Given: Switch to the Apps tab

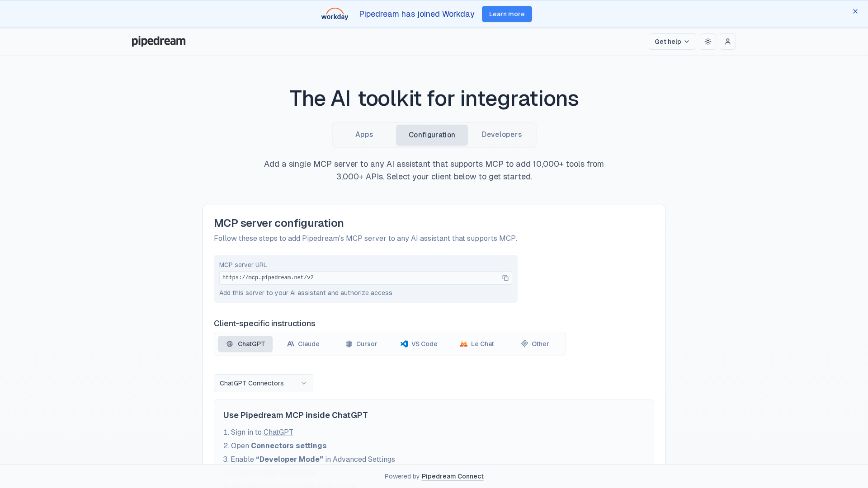Looking at the screenshot, I should point(364,135).
